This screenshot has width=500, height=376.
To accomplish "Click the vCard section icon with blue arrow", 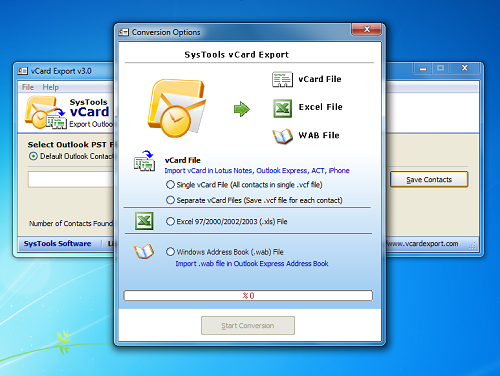I will click(x=144, y=161).
